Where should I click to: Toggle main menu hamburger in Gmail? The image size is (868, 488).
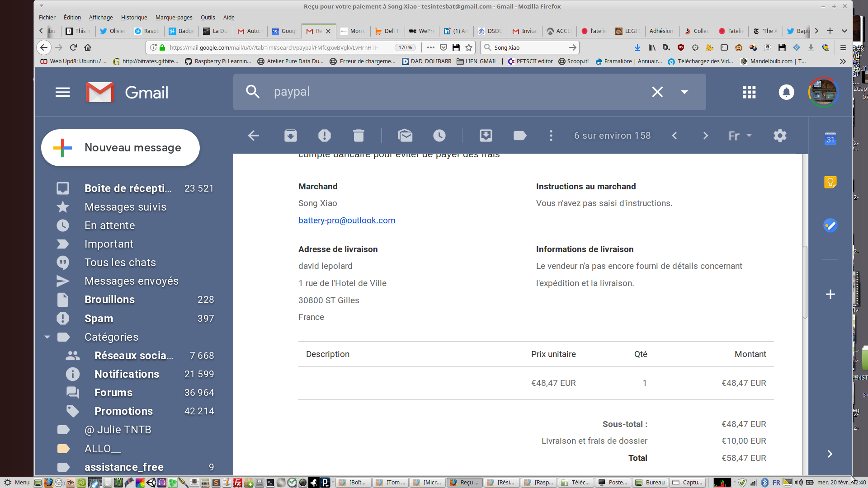click(63, 92)
